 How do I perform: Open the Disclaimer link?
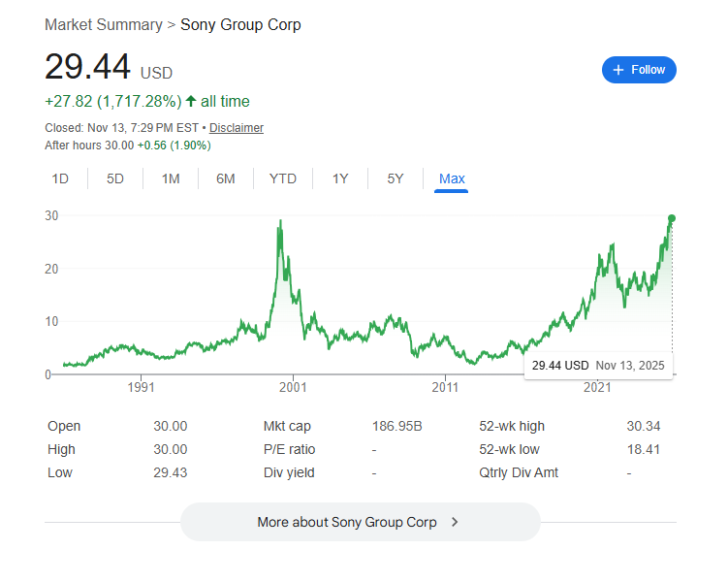[237, 128]
